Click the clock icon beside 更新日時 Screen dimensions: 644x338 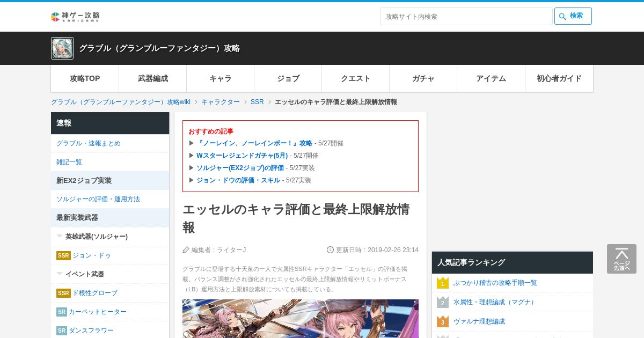click(330, 250)
